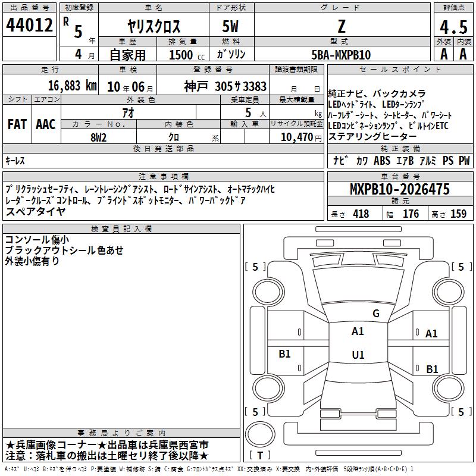Click the front left wheel circle
The image size is (476, 476).
click(268, 292)
